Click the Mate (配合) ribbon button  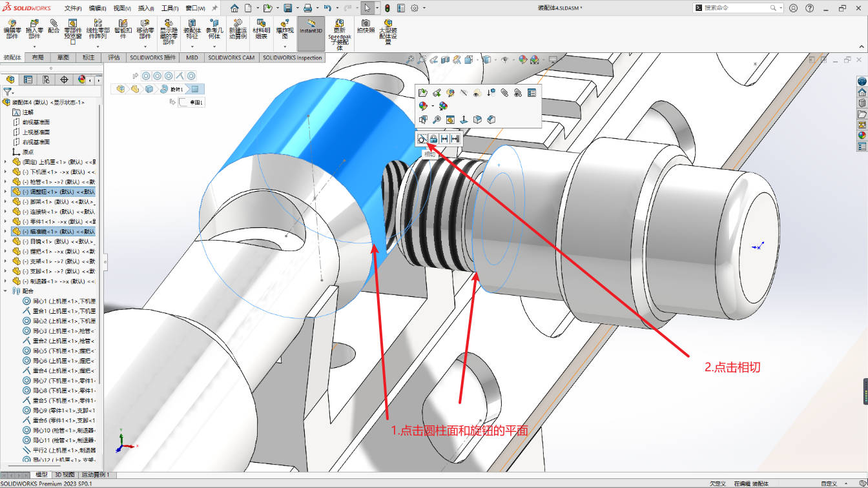click(x=54, y=26)
